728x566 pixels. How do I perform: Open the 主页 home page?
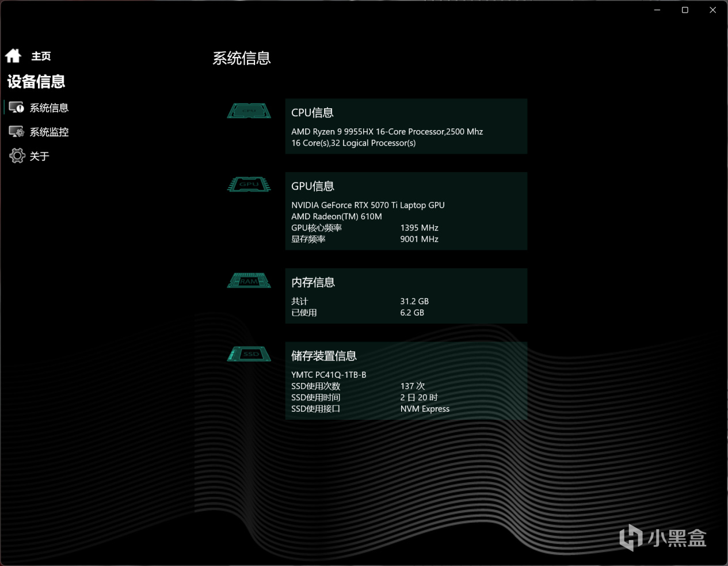[x=41, y=56]
